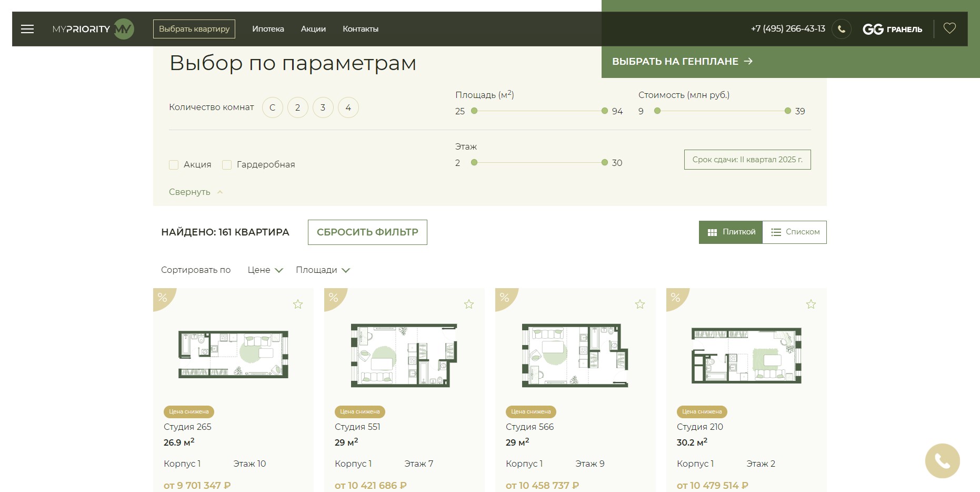Click Цена снижена badge on Студия 265
980x492 pixels.
(189, 412)
